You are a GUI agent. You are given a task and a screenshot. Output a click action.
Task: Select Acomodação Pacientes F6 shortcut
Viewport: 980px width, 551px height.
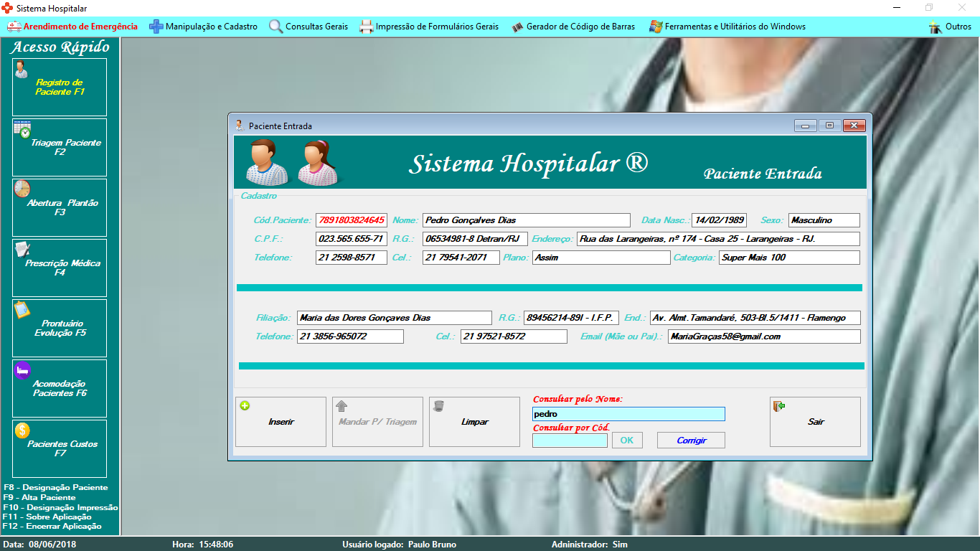click(60, 389)
